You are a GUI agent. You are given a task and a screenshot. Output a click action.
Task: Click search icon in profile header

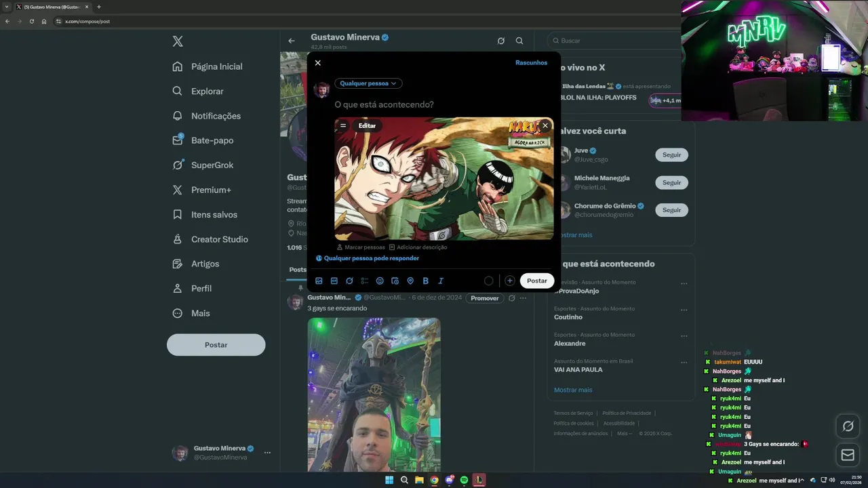tap(519, 41)
